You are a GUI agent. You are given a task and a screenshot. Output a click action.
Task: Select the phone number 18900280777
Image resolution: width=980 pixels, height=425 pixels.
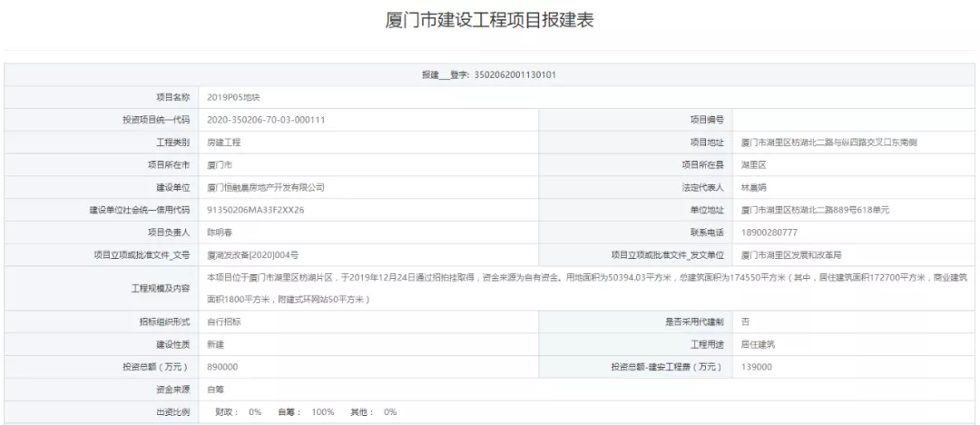(x=769, y=232)
